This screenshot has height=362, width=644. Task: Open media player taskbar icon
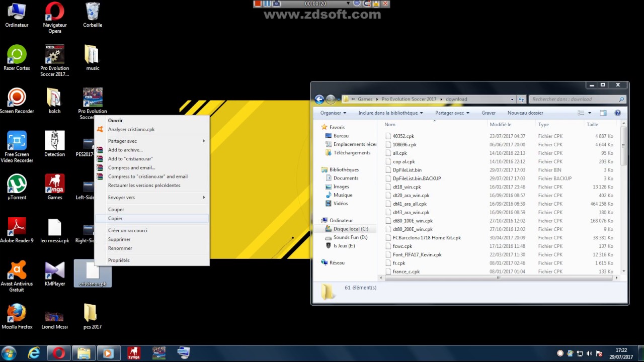tap(108, 353)
